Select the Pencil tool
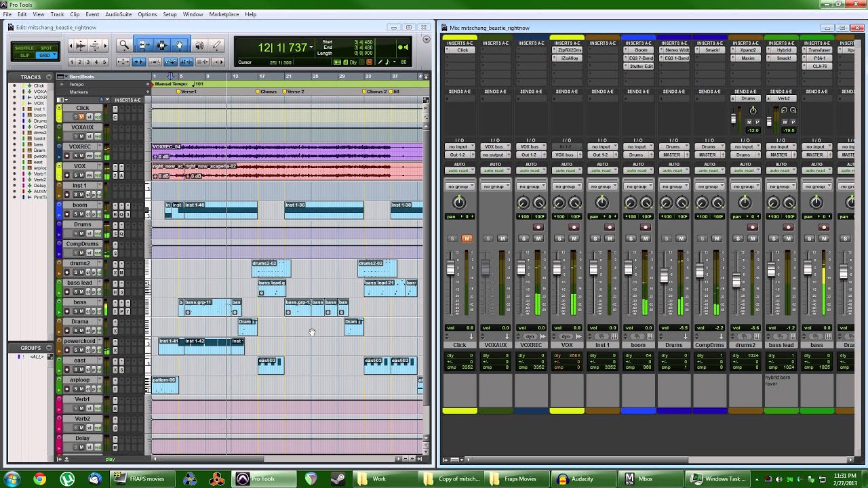This screenshot has width=868, height=488. click(216, 45)
